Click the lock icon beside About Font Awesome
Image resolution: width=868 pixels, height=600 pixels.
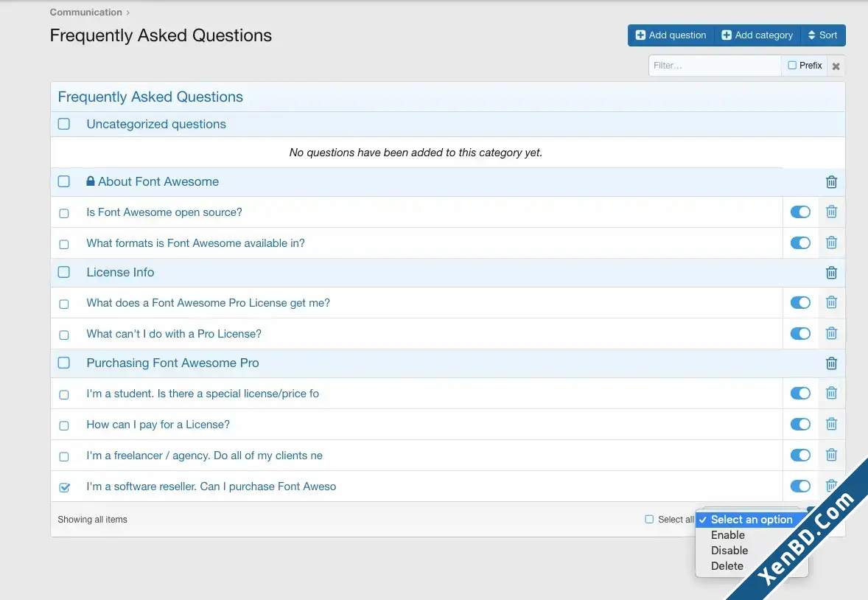point(91,181)
